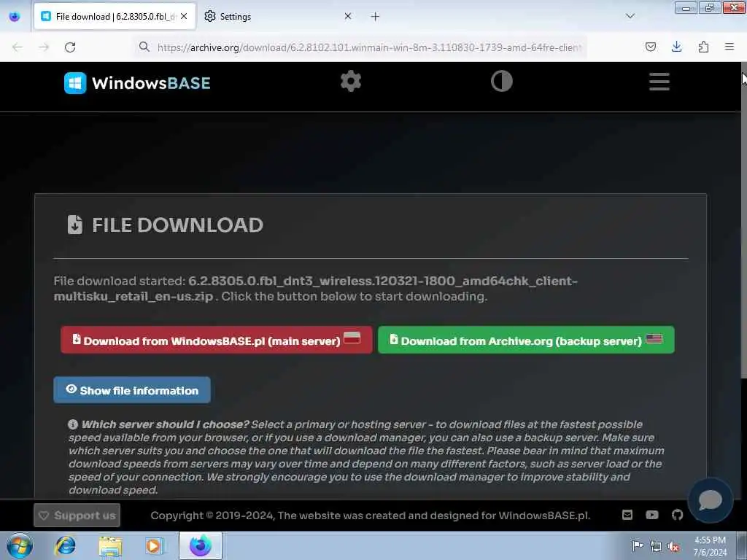
Task: Open the live chat bubble
Action: click(x=711, y=500)
